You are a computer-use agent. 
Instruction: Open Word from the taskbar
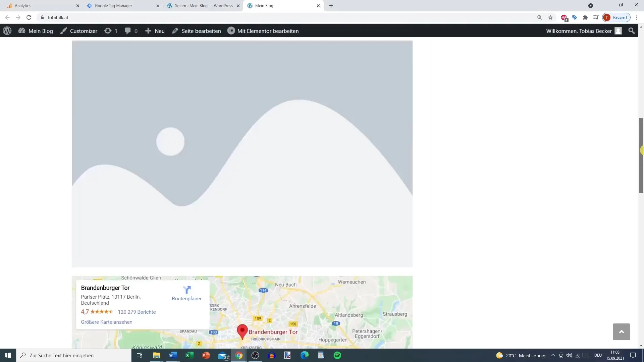tap(173, 355)
